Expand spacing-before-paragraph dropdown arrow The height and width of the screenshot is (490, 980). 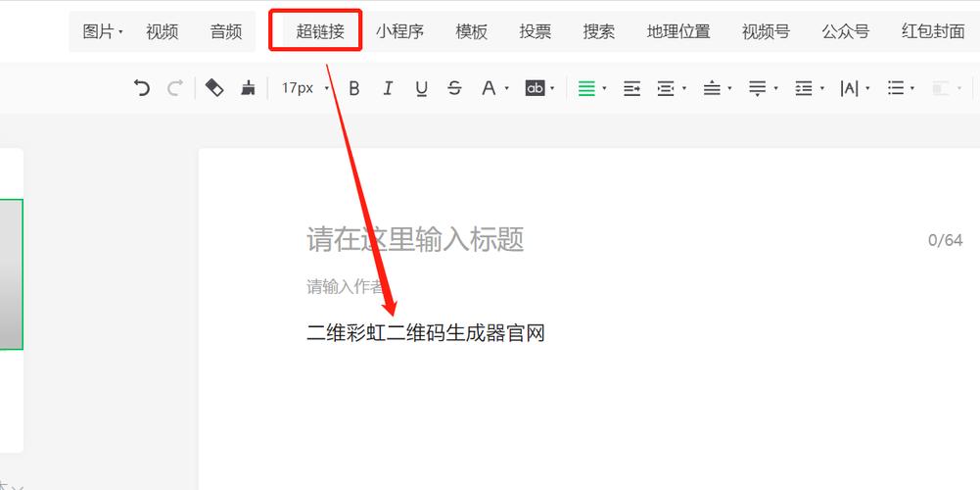point(730,89)
